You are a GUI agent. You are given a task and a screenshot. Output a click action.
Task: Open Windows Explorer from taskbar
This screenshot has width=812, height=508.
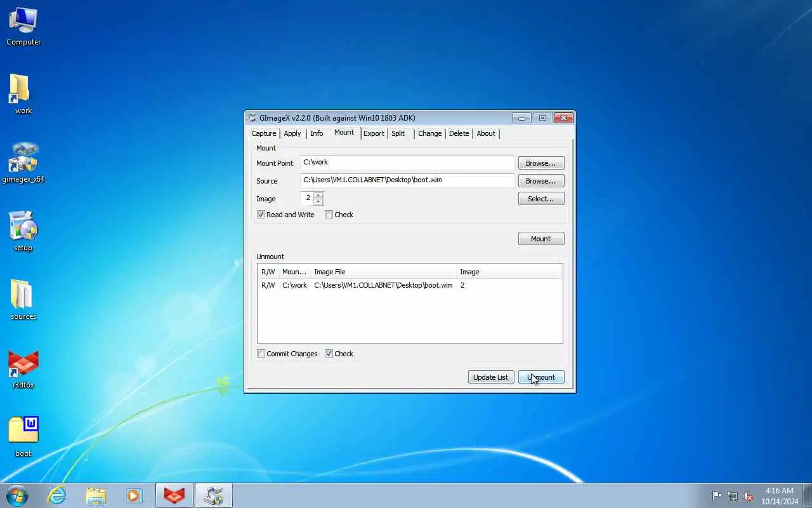click(96, 495)
